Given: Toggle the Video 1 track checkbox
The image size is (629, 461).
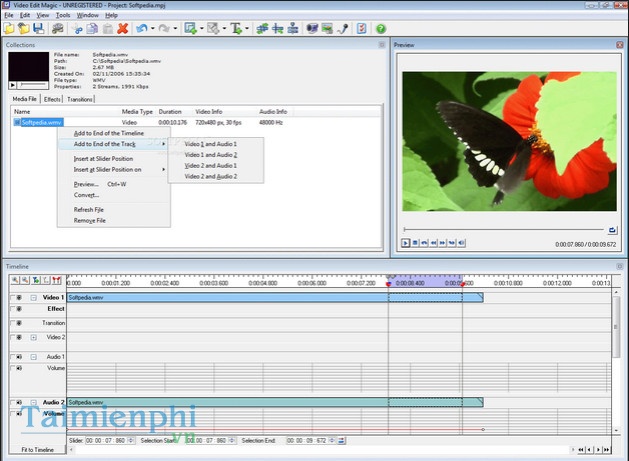Looking at the screenshot, I should pos(12,297).
